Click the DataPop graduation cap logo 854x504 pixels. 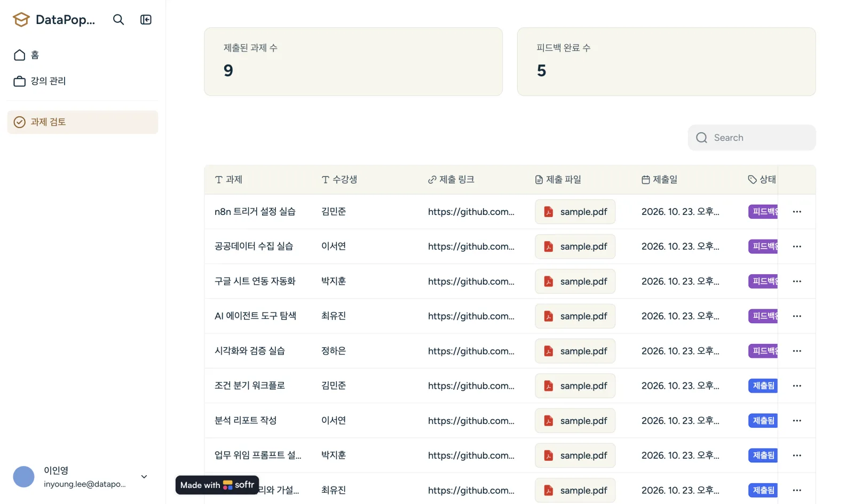[21, 20]
